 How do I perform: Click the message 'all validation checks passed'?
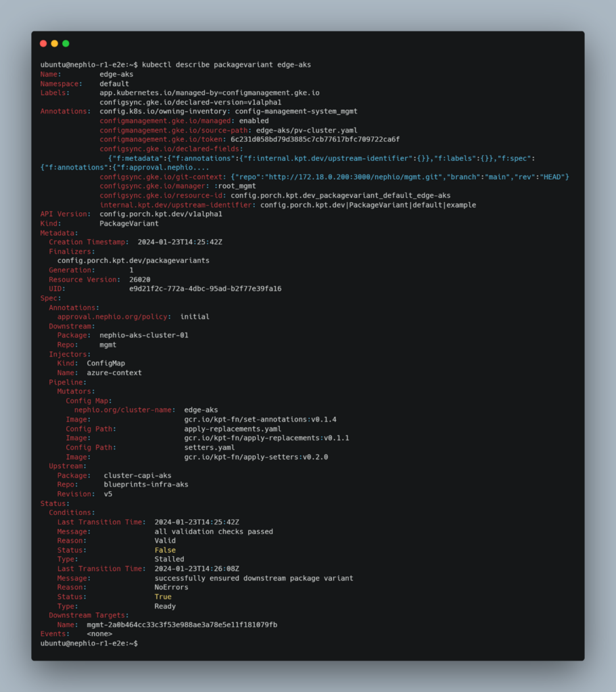click(214, 532)
